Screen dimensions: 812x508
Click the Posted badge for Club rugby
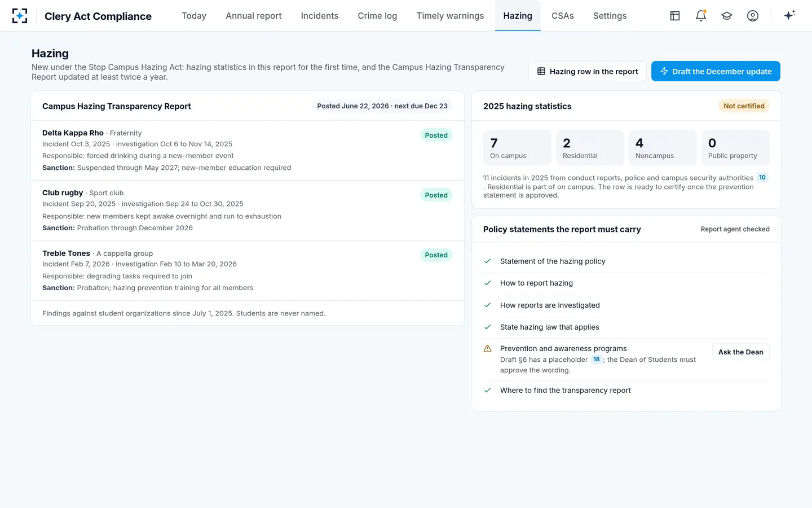coord(436,195)
